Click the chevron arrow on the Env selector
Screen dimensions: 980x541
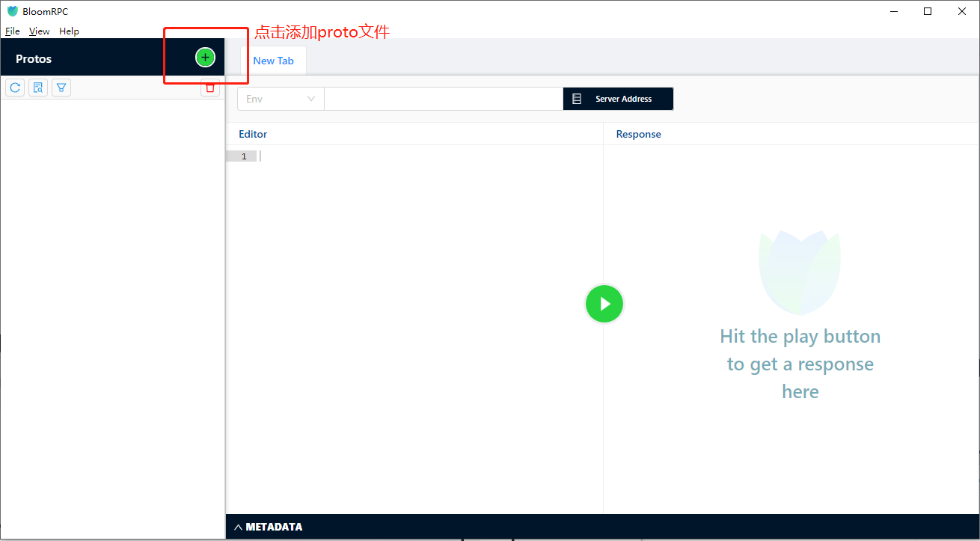[311, 98]
